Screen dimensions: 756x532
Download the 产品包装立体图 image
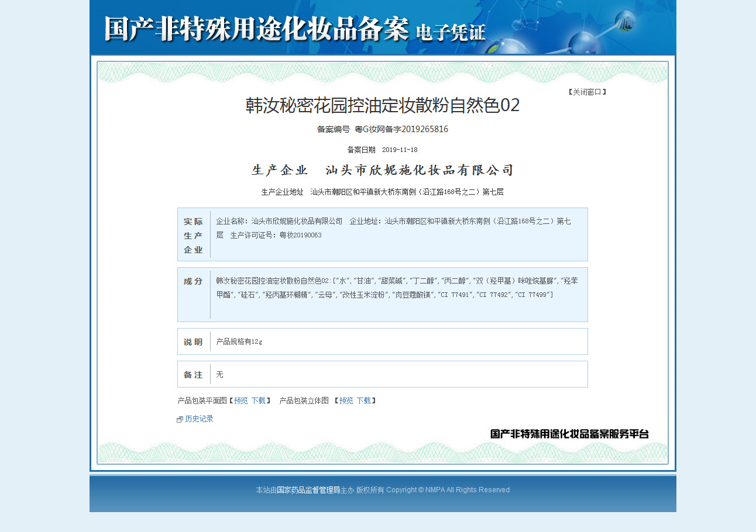tap(364, 401)
